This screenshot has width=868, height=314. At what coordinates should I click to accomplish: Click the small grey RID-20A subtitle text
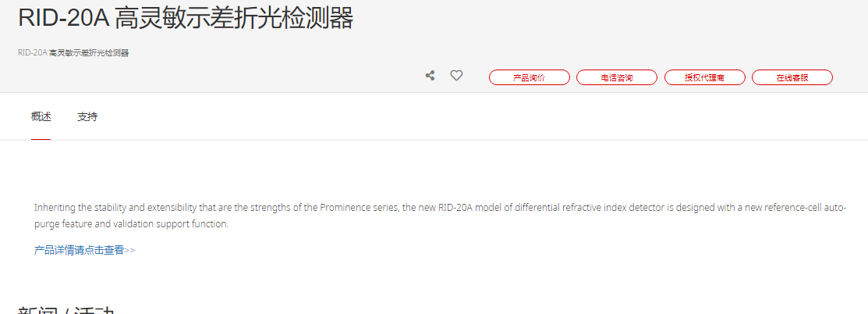tap(73, 52)
